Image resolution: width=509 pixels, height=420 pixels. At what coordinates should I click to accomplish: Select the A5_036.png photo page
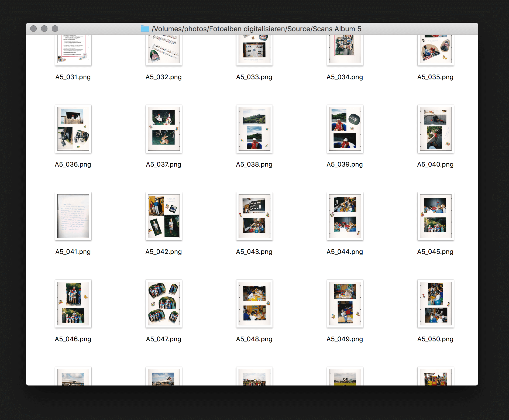tap(73, 129)
